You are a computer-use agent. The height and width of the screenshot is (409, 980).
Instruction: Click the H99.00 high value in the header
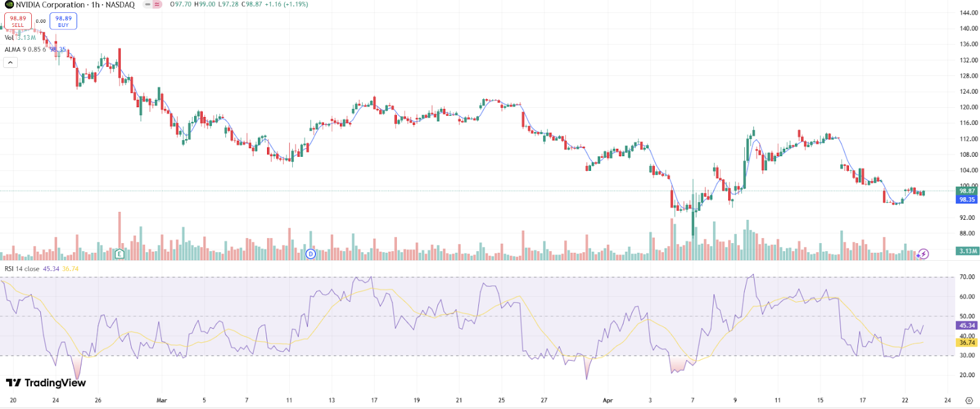click(x=205, y=4)
